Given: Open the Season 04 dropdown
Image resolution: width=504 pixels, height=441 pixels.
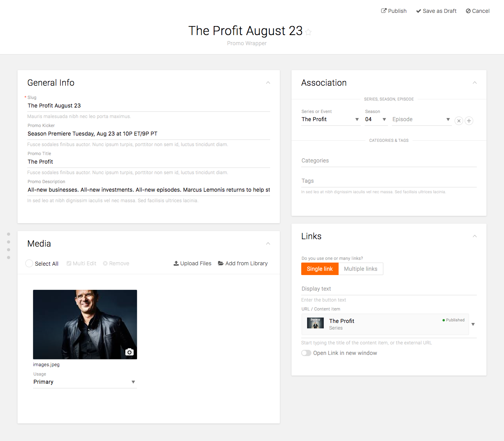Looking at the screenshot, I should [x=376, y=119].
